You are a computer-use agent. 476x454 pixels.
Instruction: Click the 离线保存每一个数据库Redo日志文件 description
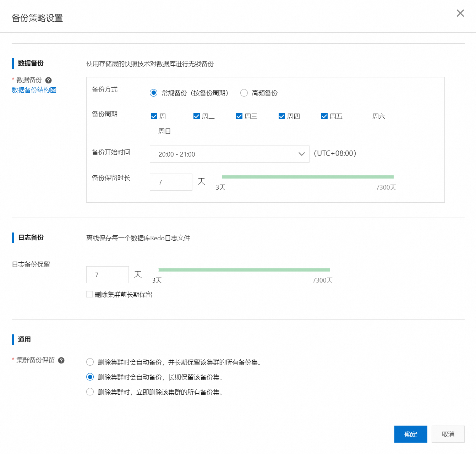click(138, 238)
